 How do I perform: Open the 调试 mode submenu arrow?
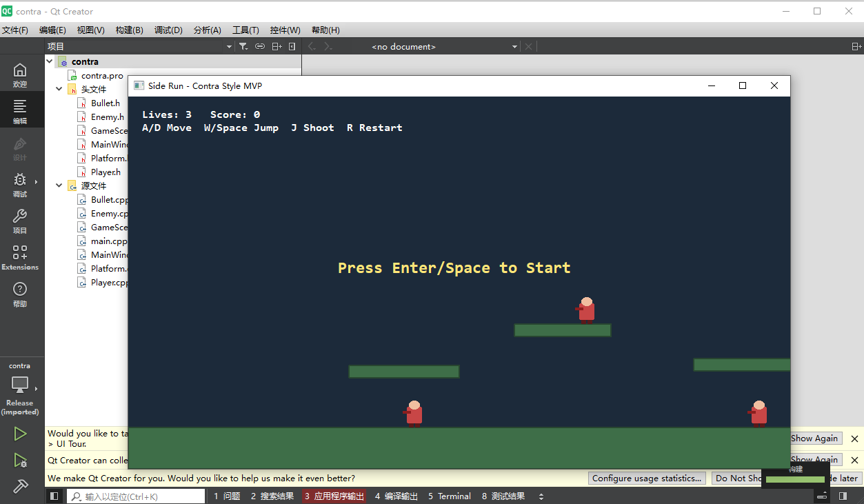pos(36,182)
